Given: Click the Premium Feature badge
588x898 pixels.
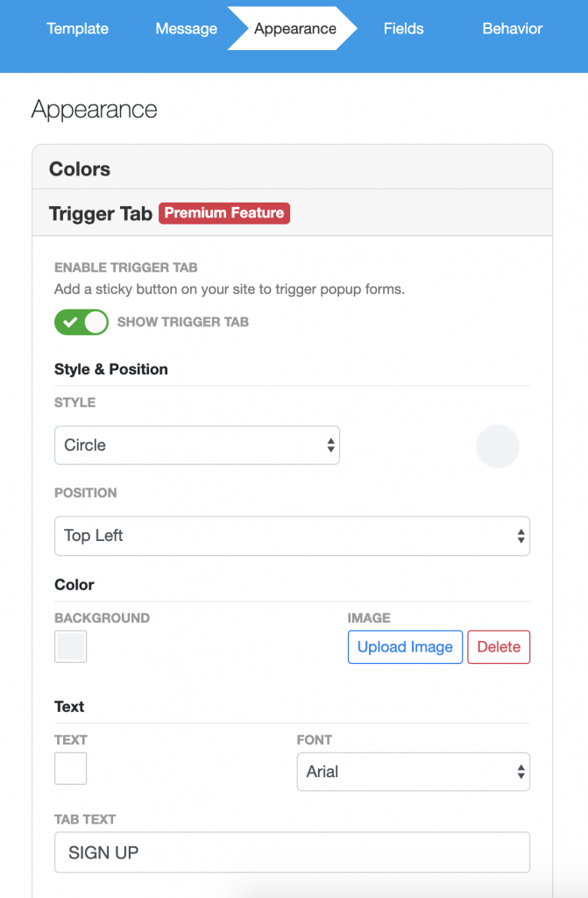Looking at the screenshot, I should 223,213.
